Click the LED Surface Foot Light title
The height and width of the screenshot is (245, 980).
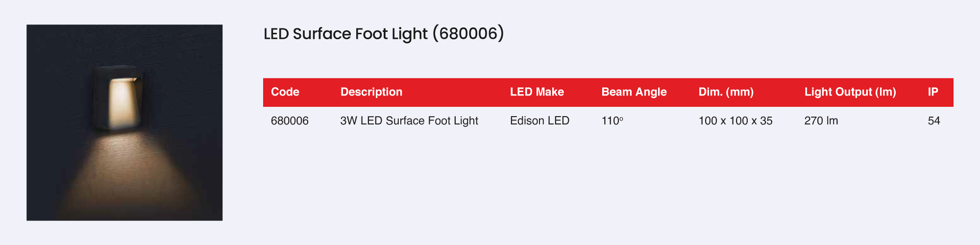point(345,34)
